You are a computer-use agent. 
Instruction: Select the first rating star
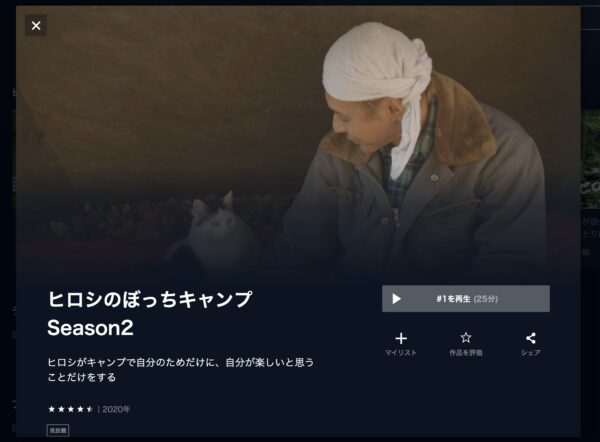52,409
